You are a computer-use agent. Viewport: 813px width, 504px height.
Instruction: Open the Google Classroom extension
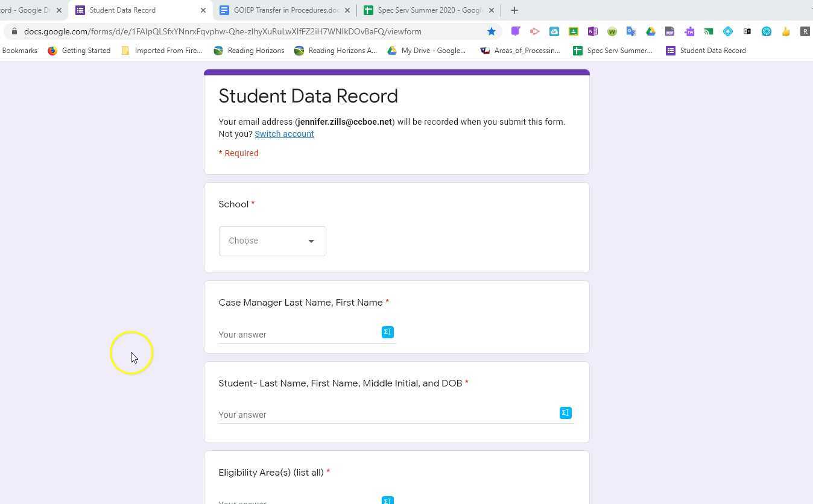click(574, 31)
